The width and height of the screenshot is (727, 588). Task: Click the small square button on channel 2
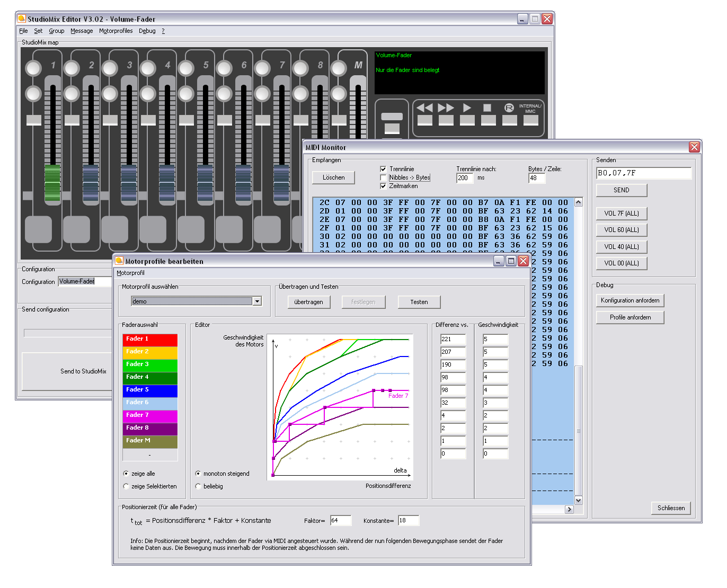(x=72, y=120)
